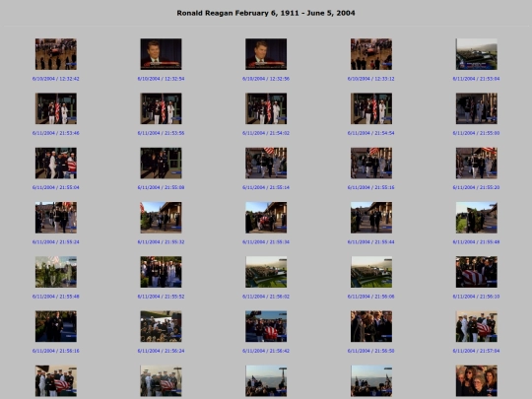View aerial crowd thumbnail captioned 21:56:02

[x=266, y=272]
